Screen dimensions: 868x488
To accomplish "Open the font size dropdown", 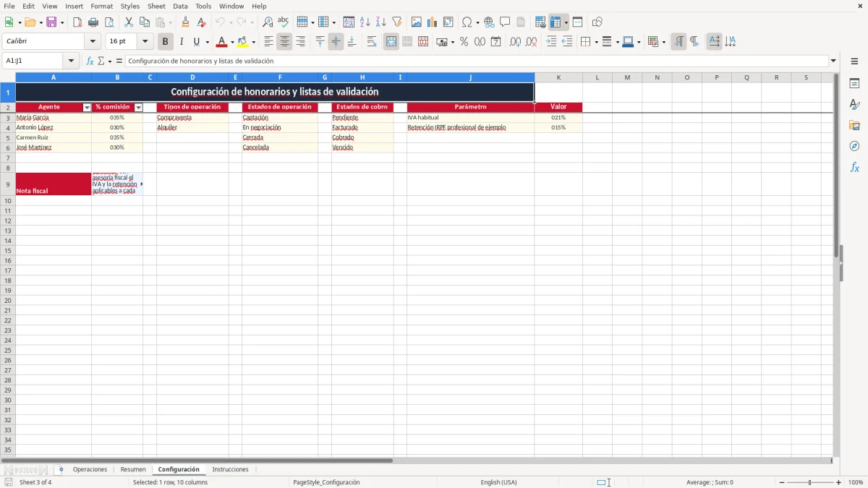I will (145, 42).
